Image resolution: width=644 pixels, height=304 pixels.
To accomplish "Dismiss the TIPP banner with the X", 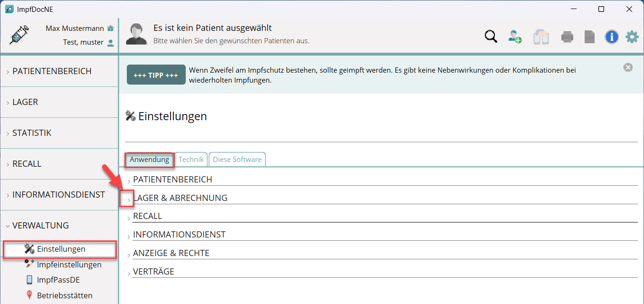I will pos(628,67).
